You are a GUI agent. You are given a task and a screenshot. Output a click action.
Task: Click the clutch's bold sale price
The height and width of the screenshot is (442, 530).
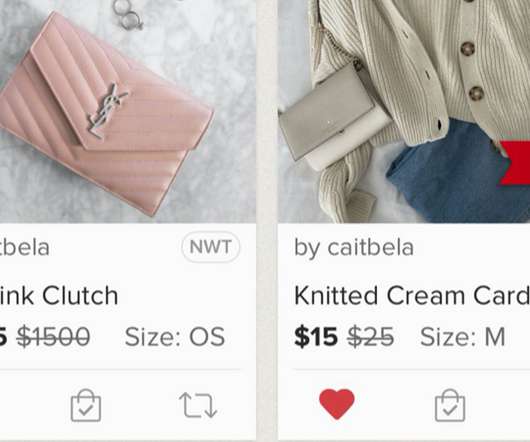[x=3, y=337]
